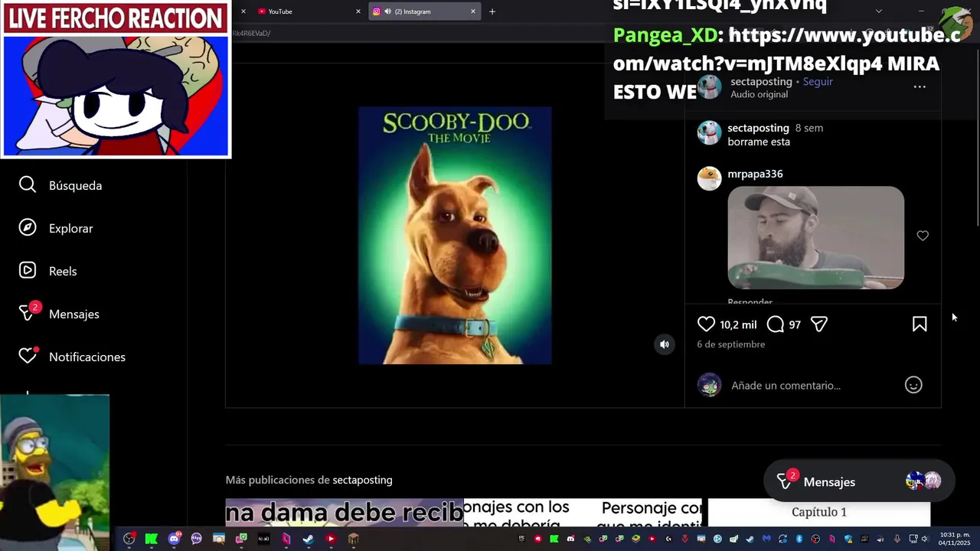Save the post with the bookmark icon

[920, 324]
